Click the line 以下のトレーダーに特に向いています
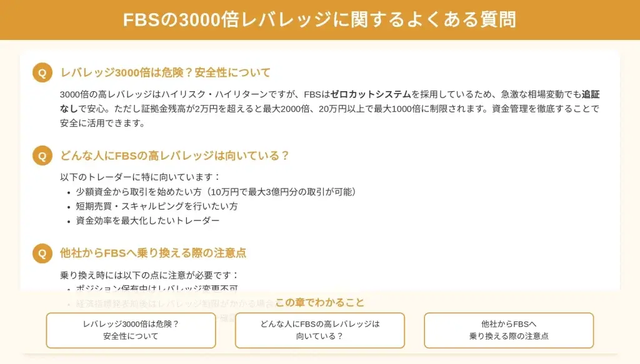The image size is (640, 364). 141,177
